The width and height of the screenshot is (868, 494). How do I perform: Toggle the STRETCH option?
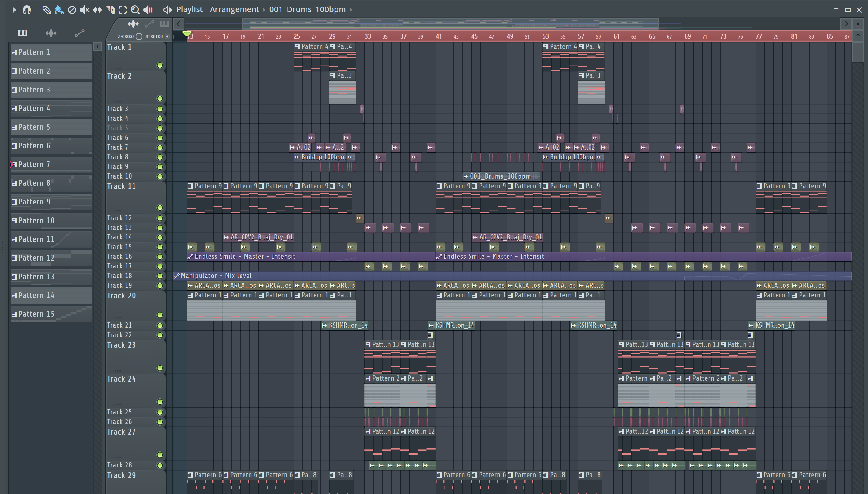pos(167,36)
